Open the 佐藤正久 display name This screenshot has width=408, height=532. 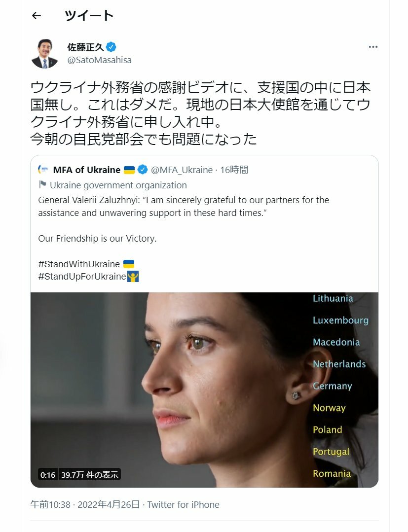click(x=85, y=47)
